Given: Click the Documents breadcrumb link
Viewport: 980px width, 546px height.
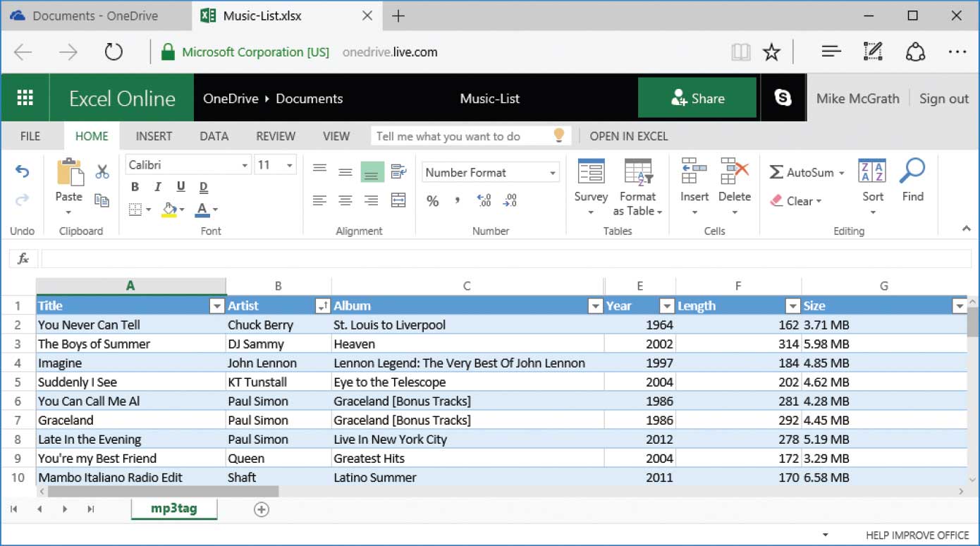Looking at the screenshot, I should pyautogui.click(x=310, y=99).
